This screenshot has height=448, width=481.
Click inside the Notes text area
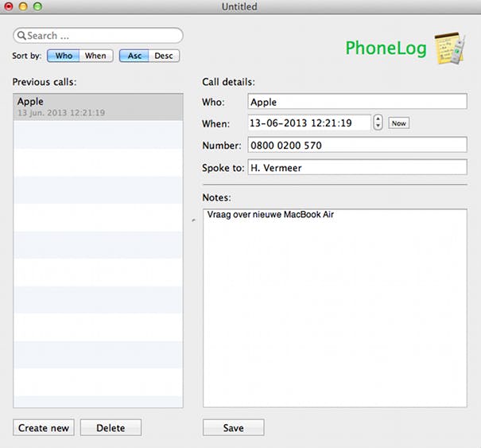[335, 308]
